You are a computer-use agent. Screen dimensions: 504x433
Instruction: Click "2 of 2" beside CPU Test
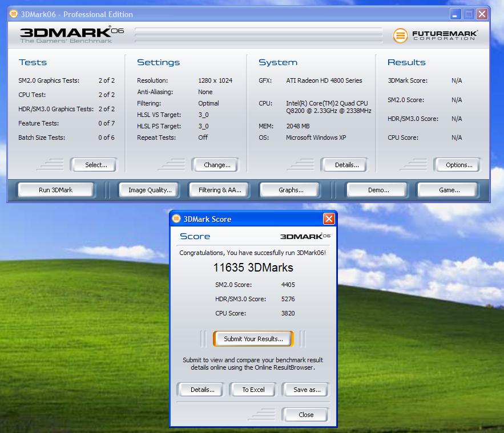[x=106, y=95]
